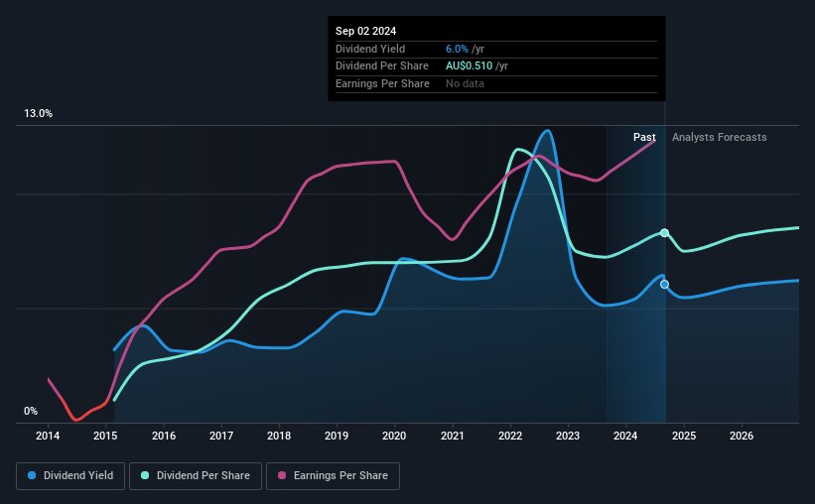Click the 2014 axis label
The image size is (815, 504).
[x=48, y=436]
